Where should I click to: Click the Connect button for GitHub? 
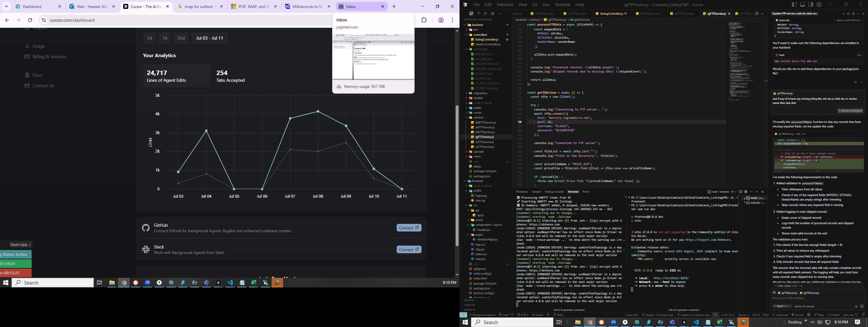[x=409, y=228]
